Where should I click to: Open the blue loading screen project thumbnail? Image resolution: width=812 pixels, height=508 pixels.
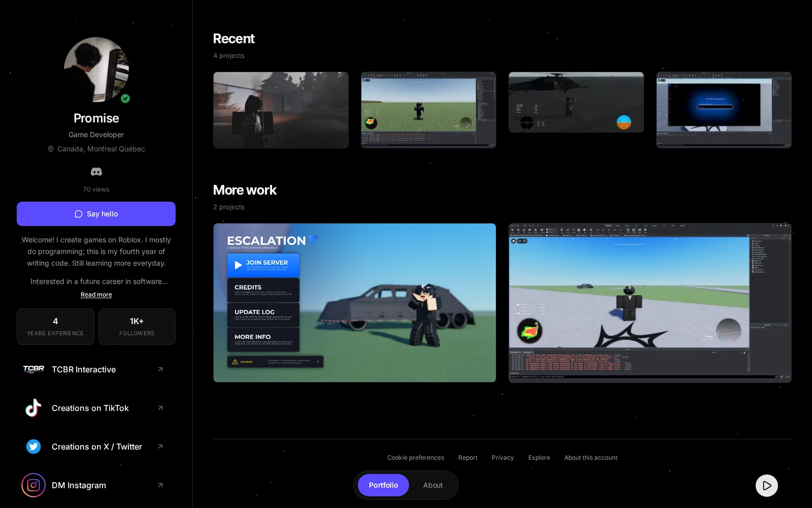tap(724, 110)
